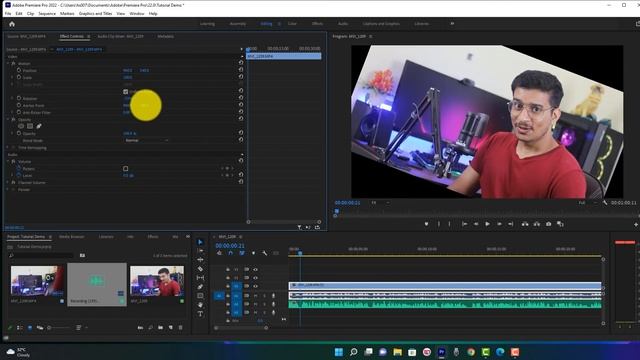Switch Project panel to Icon View
The image size is (640, 360).
pyautogui.click(x=30, y=328)
